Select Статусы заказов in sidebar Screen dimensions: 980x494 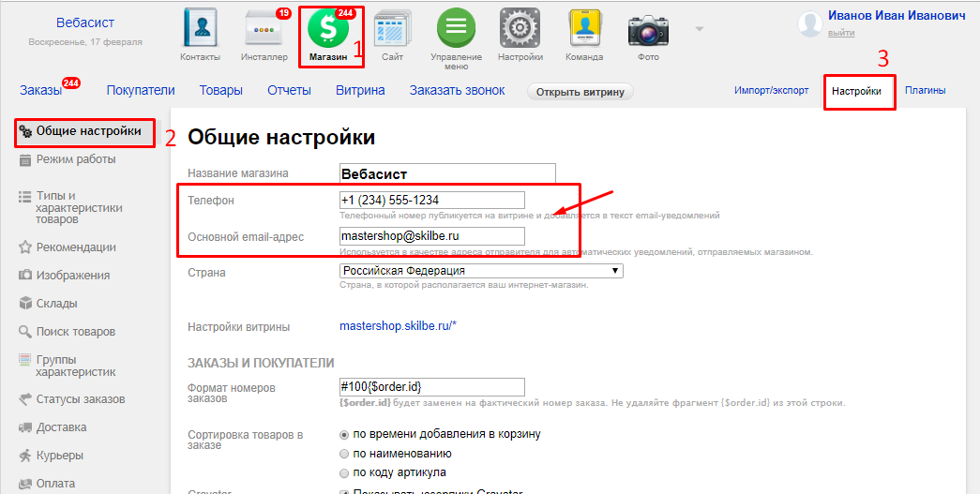coord(81,399)
